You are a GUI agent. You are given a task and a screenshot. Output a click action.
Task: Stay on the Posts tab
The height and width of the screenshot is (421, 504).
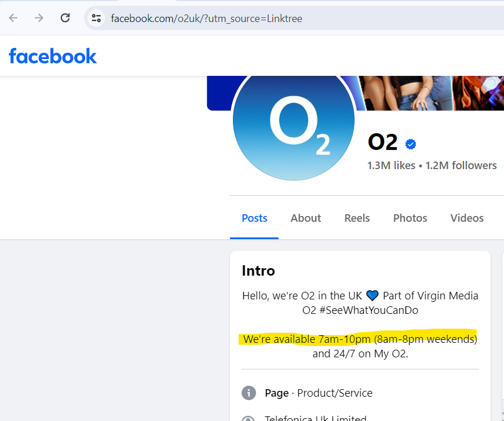[254, 218]
